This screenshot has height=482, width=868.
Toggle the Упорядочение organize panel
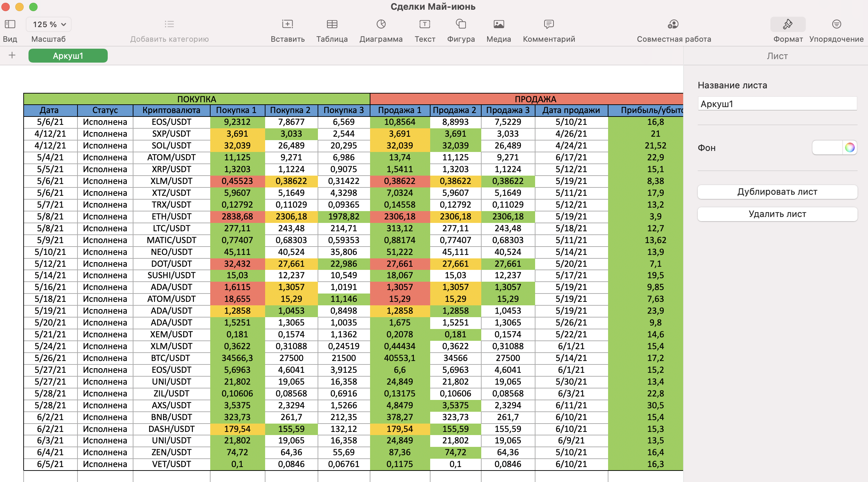click(836, 24)
